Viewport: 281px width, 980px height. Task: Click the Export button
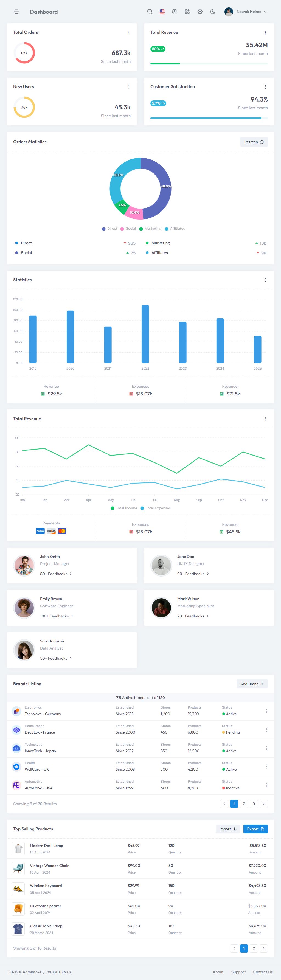pyautogui.click(x=255, y=829)
